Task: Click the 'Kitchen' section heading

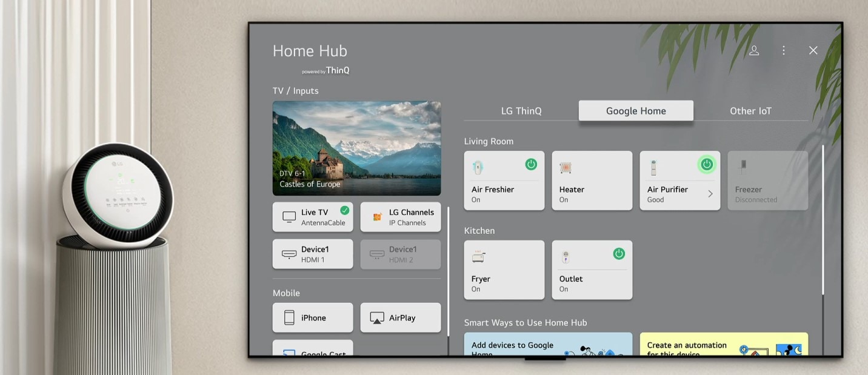Action: tap(479, 231)
